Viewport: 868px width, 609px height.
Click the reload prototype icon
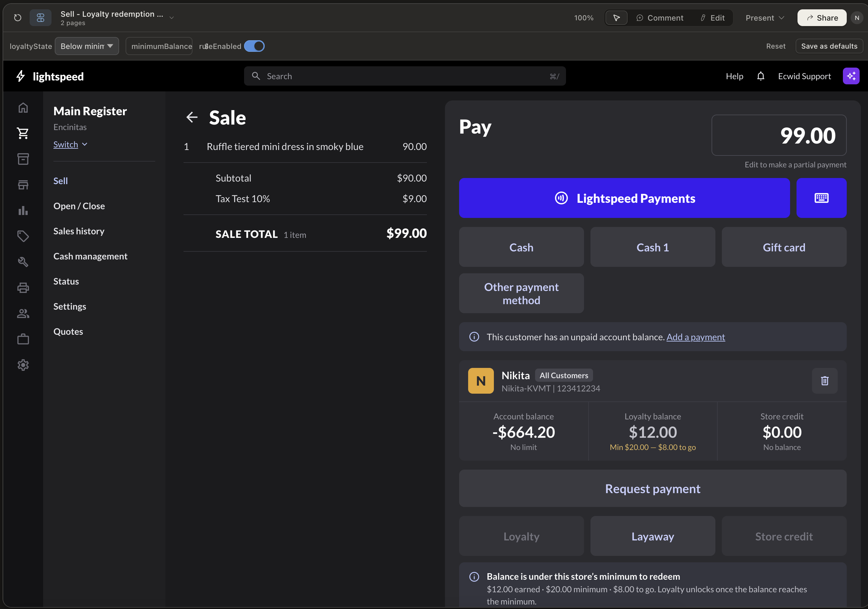(x=17, y=18)
